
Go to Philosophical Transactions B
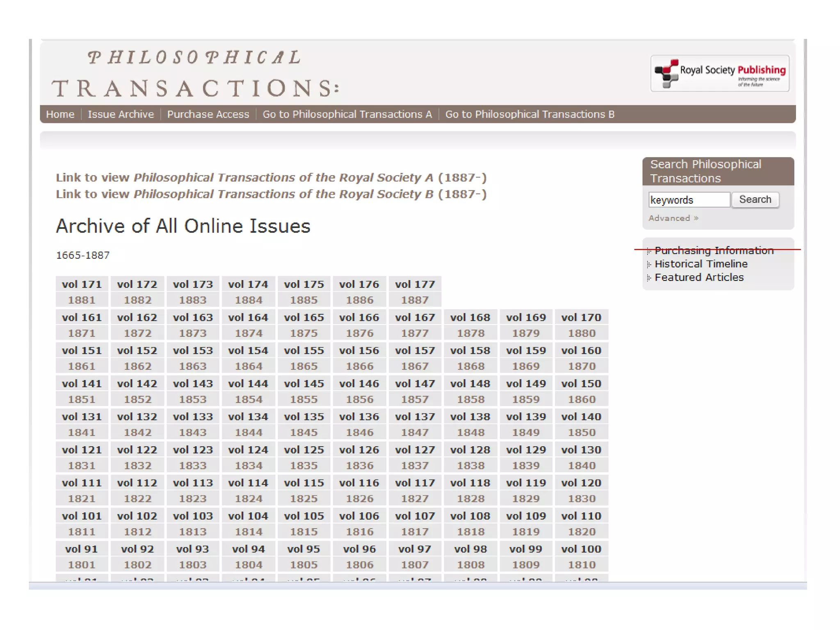(530, 114)
